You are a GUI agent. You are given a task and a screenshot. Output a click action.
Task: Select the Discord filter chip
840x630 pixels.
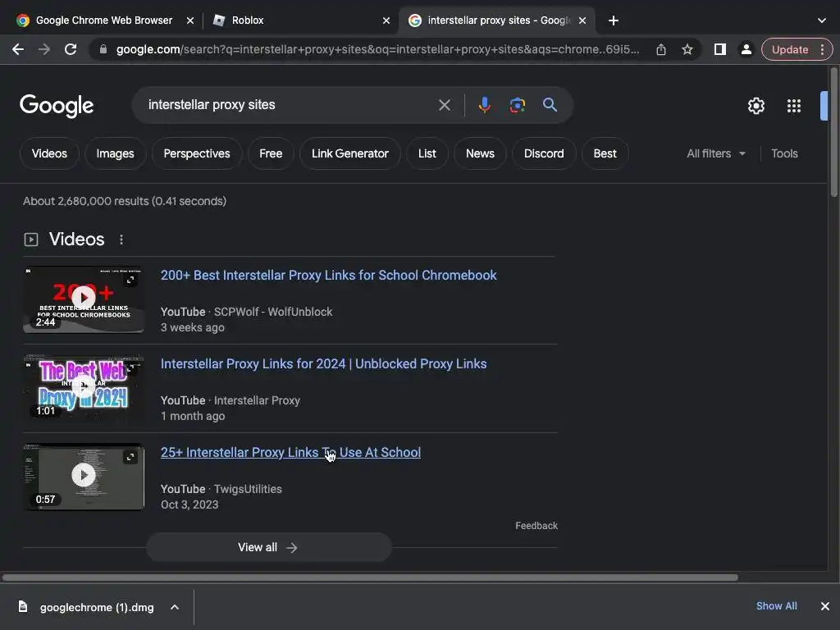pos(544,153)
